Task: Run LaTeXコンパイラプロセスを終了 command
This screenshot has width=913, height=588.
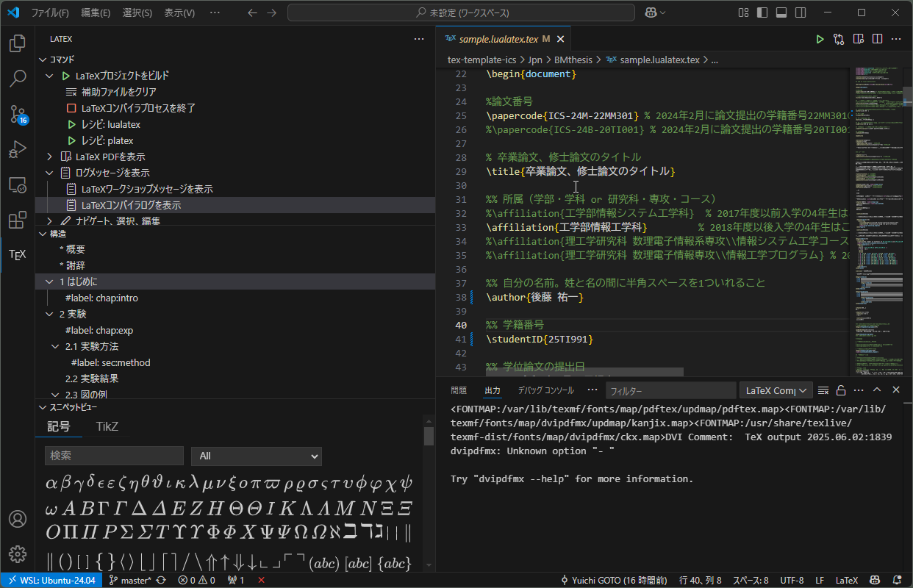Action: click(138, 108)
